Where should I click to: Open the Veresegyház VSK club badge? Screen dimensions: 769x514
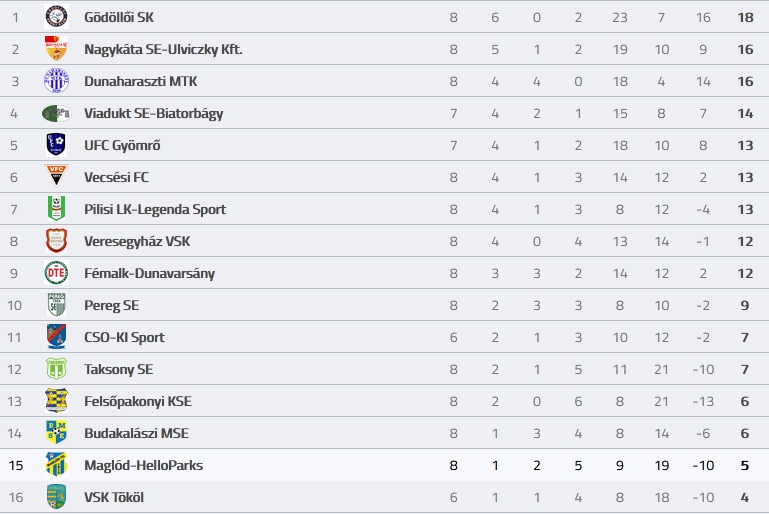(x=56, y=241)
